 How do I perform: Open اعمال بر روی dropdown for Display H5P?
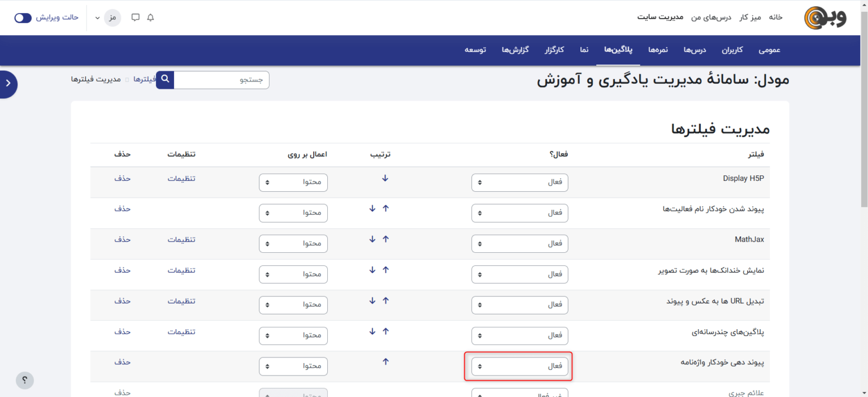pos(293,183)
